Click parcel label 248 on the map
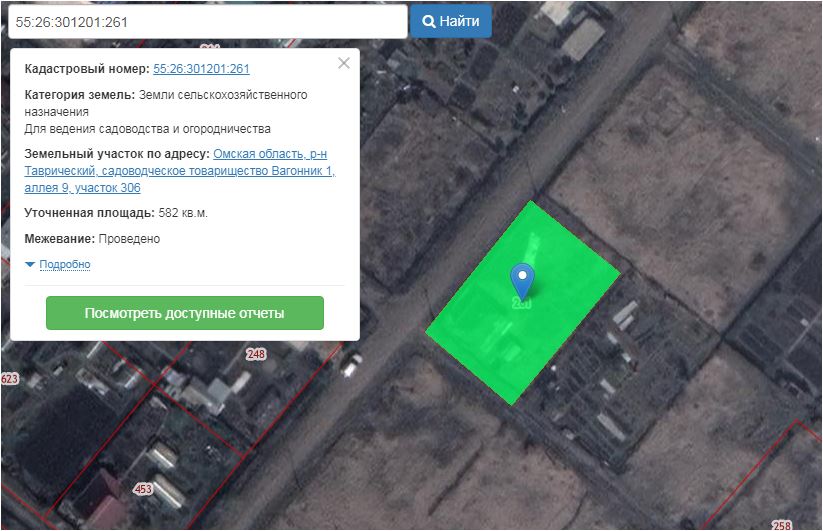 click(256, 354)
